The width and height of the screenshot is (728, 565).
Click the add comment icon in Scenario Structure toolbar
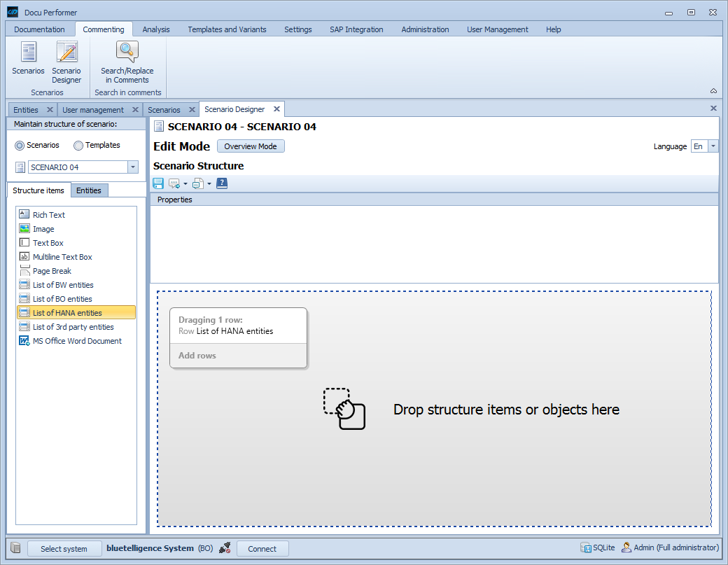174,183
